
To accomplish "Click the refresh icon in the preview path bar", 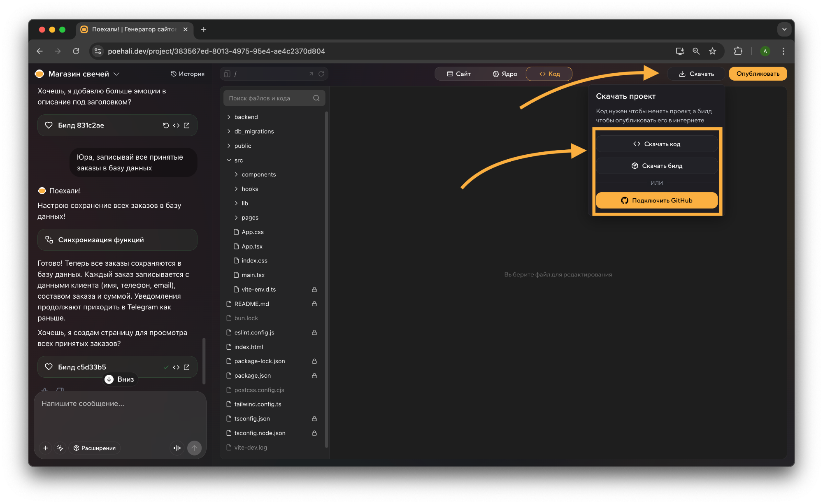I will pyautogui.click(x=321, y=74).
